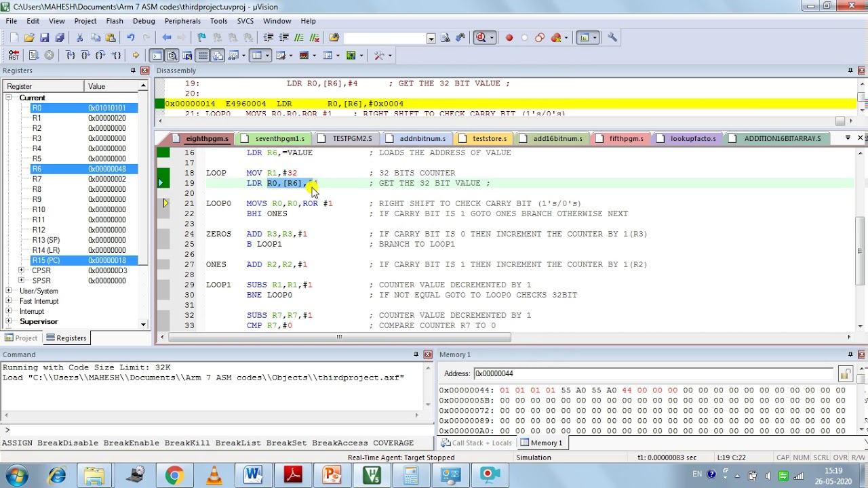Close the Registers panel
Screen dimensions: 868x488
(x=144, y=70)
